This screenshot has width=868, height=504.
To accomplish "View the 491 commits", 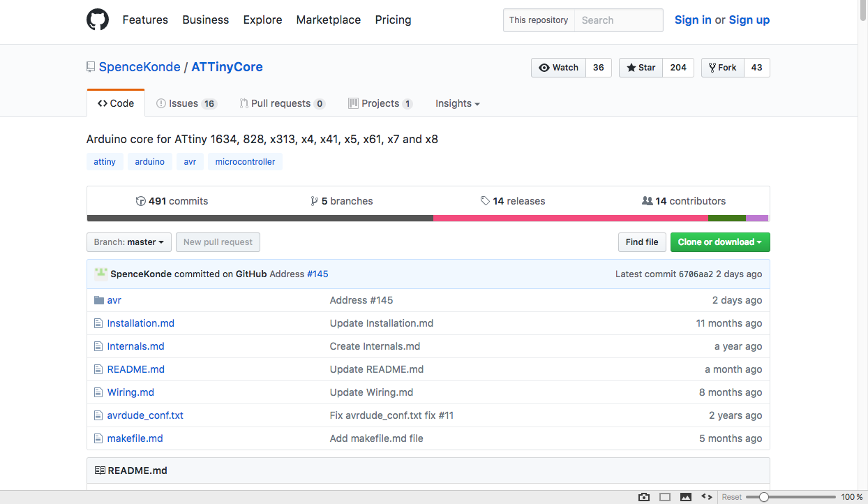I will click(172, 201).
